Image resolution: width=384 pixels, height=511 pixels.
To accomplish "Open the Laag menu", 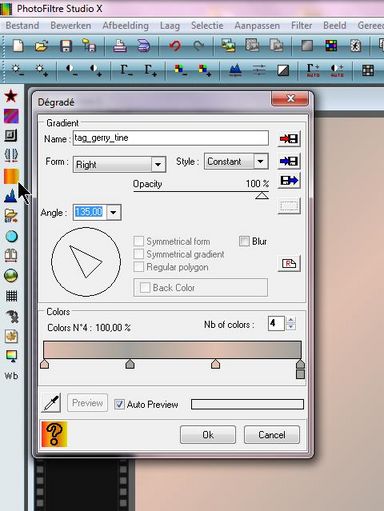I will pyautogui.click(x=170, y=25).
